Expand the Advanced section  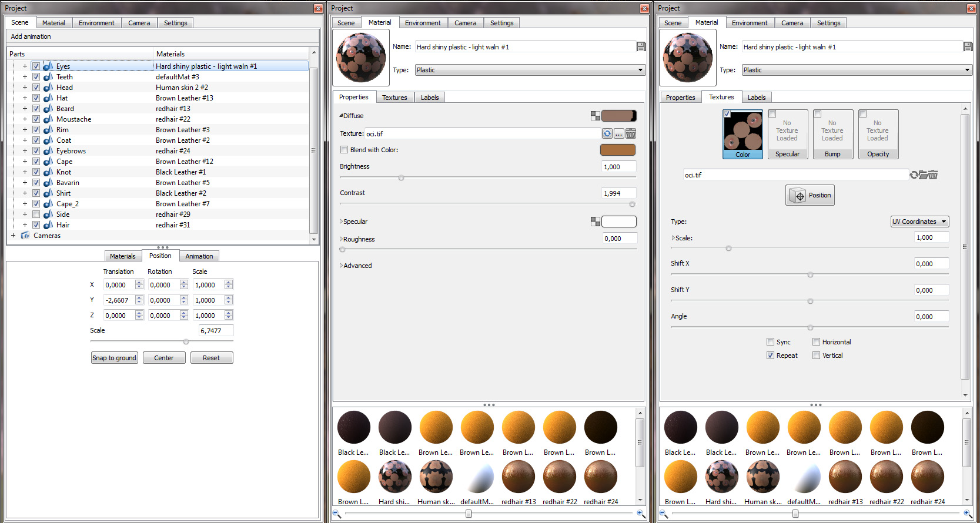click(x=341, y=266)
